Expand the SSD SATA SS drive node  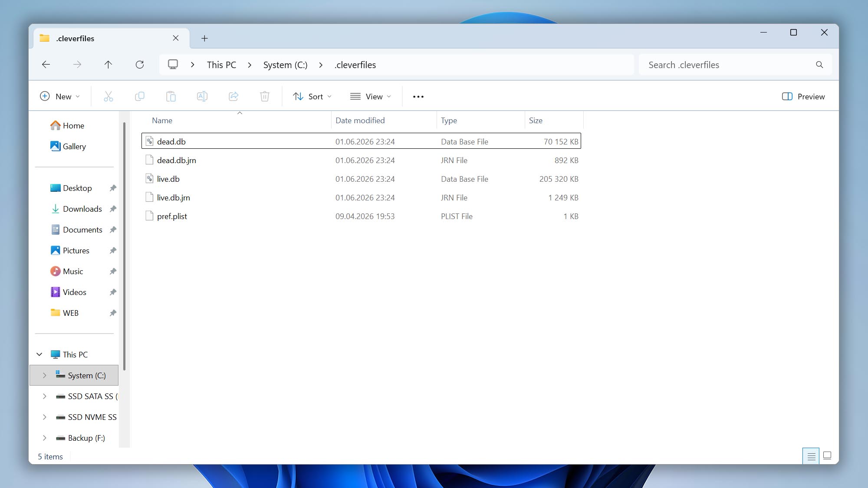click(44, 396)
